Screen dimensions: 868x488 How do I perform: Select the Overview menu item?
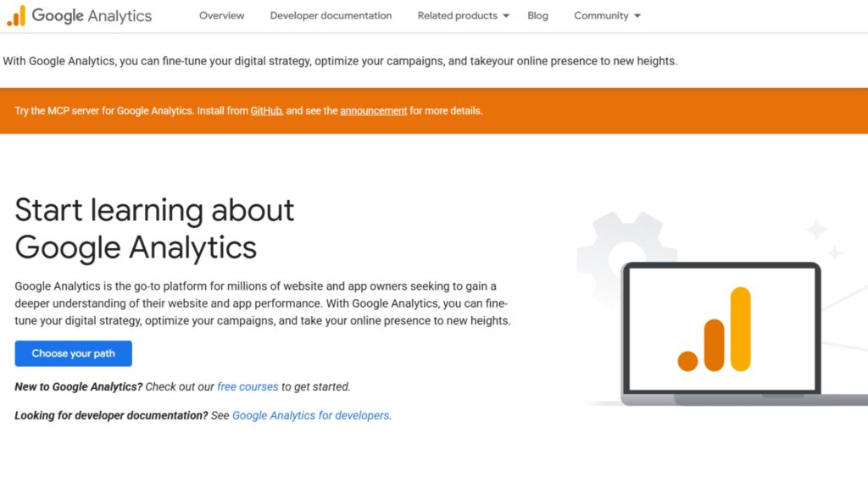tap(221, 14)
